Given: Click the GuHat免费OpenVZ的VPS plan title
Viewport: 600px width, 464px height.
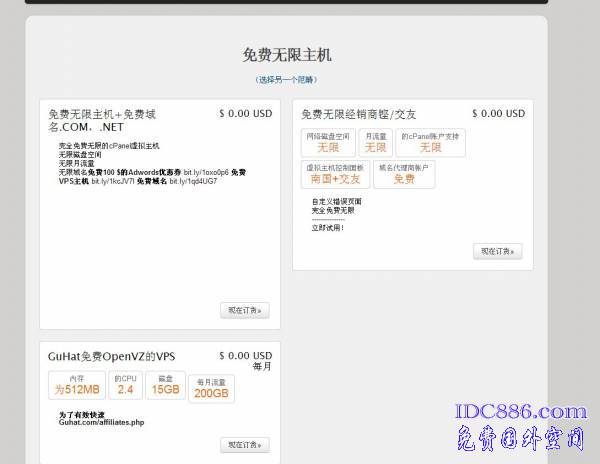Looking at the screenshot, I should point(111,356).
